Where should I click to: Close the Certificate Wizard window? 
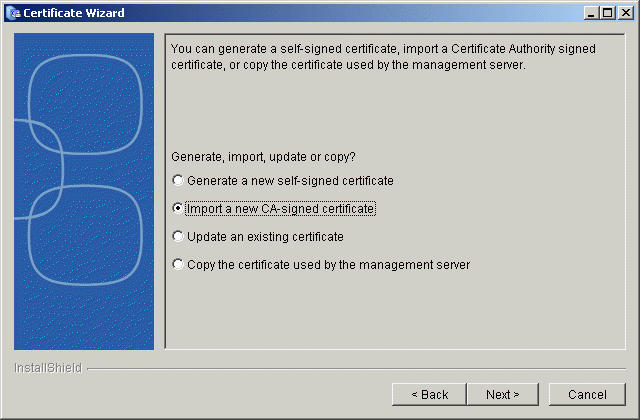point(625,13)
